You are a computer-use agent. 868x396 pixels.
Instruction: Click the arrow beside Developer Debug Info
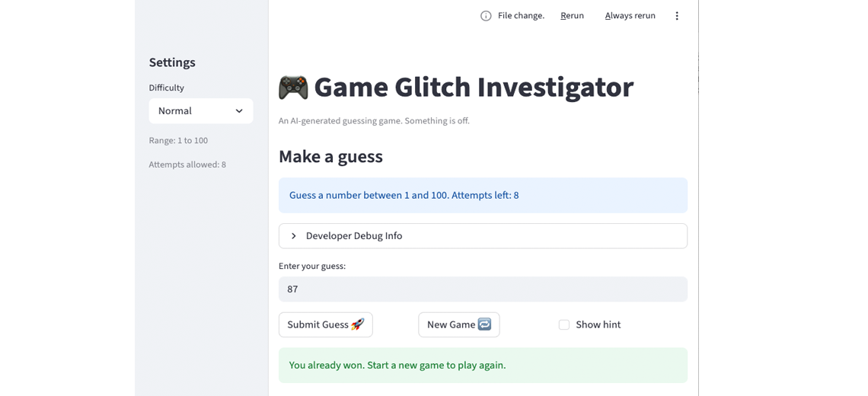point(294,236)
